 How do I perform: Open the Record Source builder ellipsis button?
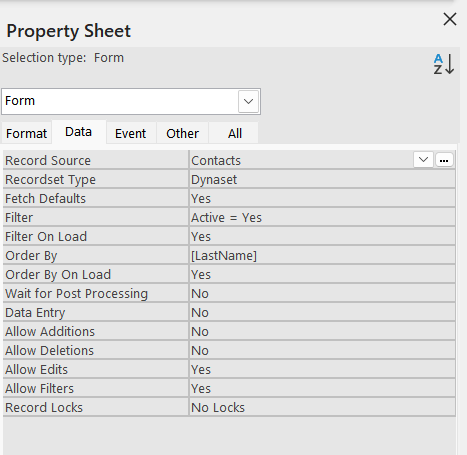click(x=444, y=160)
